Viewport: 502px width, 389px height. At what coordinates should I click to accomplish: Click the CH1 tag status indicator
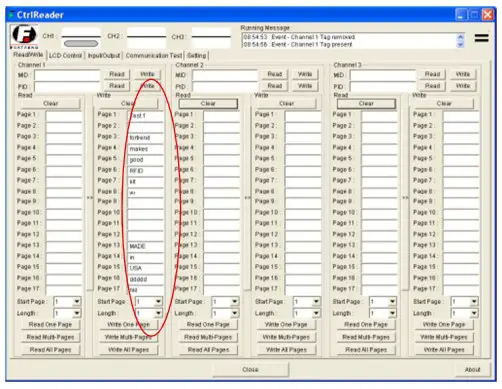tap(81, 44)
